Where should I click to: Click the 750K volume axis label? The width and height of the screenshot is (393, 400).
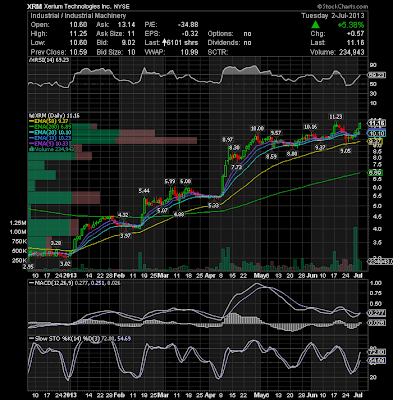(x=19, y=241)
